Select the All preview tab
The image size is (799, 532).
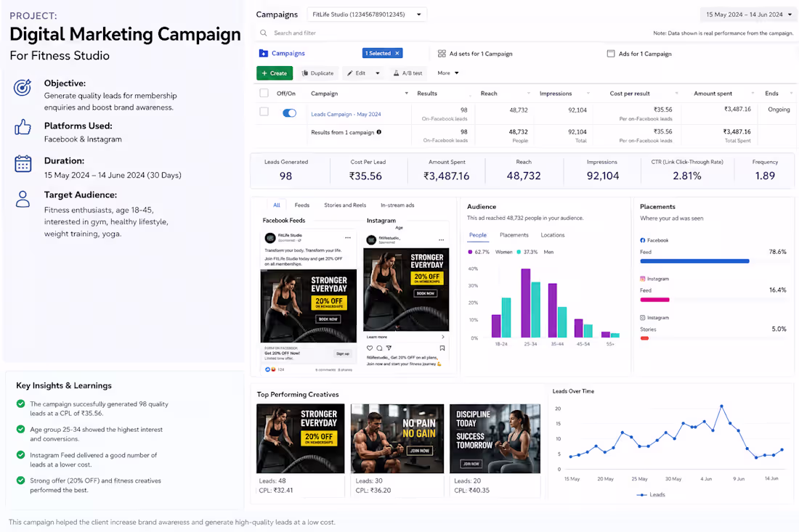tap(277, 205)
